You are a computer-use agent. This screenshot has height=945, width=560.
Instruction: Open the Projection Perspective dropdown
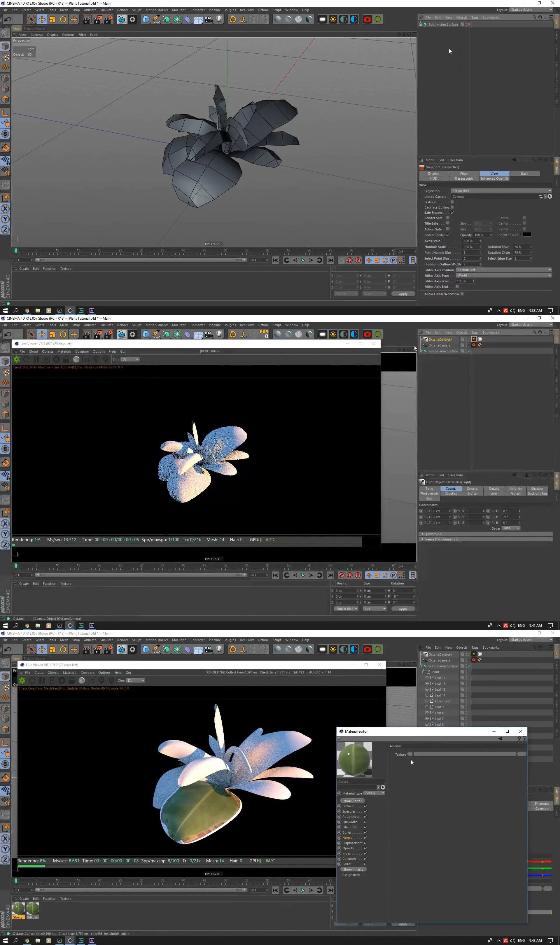(x=501, y=191)
